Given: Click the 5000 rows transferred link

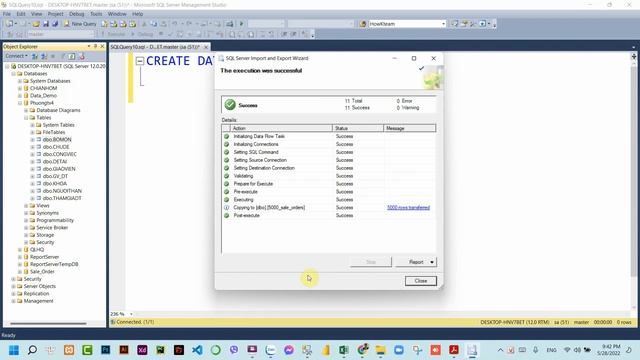Looking at the screenshot, I should [x=408, y=208].
